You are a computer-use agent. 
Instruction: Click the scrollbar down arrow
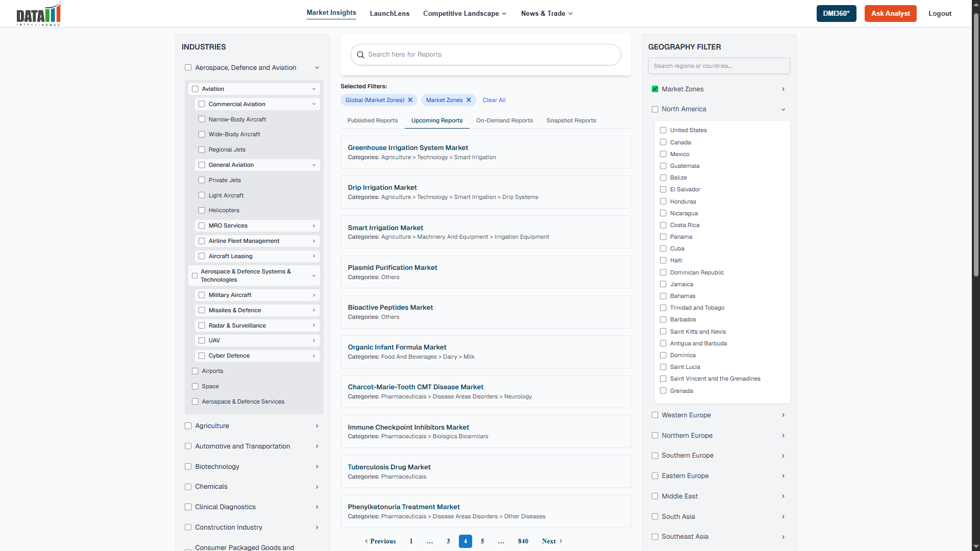975,547
